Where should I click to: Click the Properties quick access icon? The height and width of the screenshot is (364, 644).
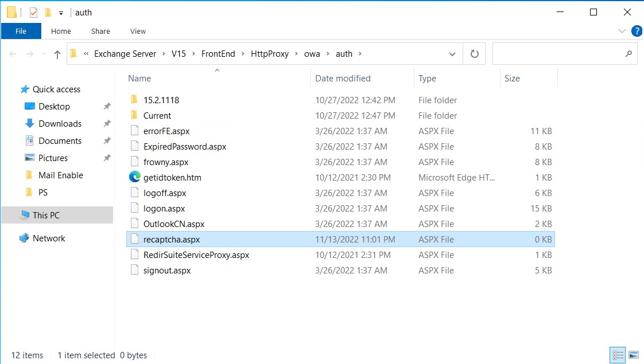pyautogui.click(x=34, y=13)
